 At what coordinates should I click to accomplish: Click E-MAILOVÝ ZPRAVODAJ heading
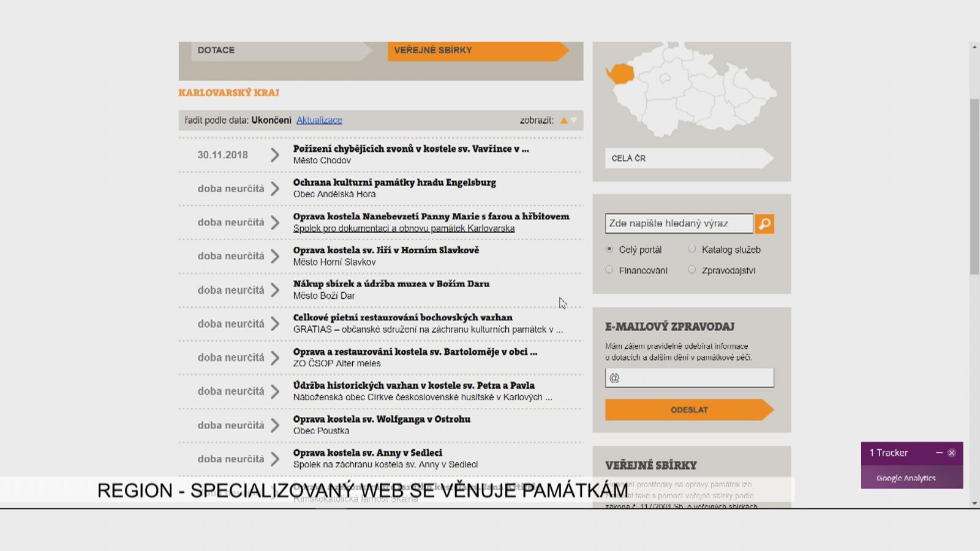pos(669,327)
